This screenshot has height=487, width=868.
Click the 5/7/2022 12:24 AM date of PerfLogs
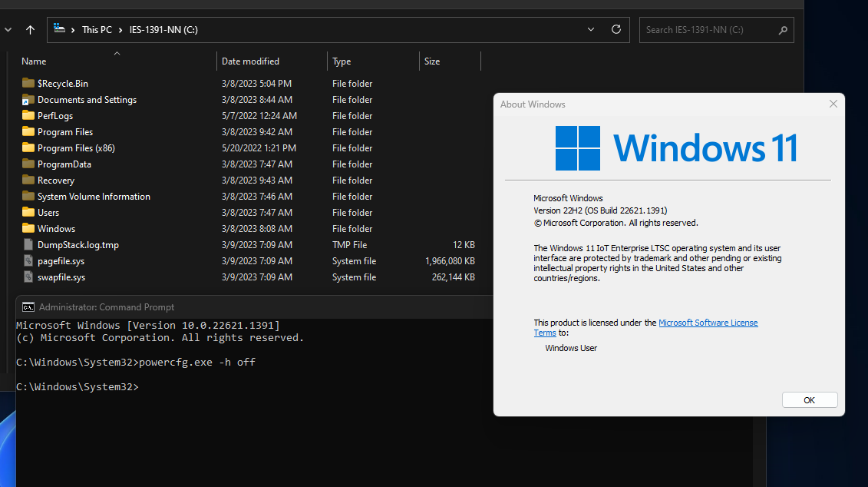[259, 116]
